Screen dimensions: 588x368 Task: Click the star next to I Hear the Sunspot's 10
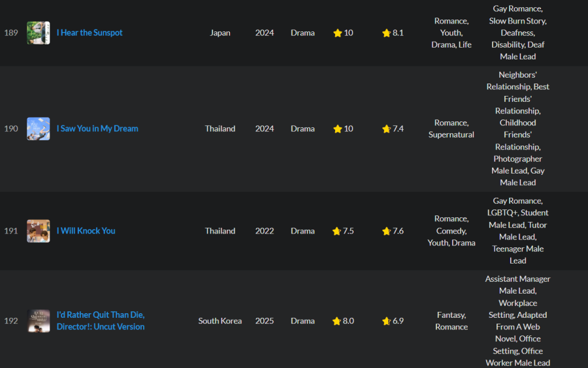(338, 33)
